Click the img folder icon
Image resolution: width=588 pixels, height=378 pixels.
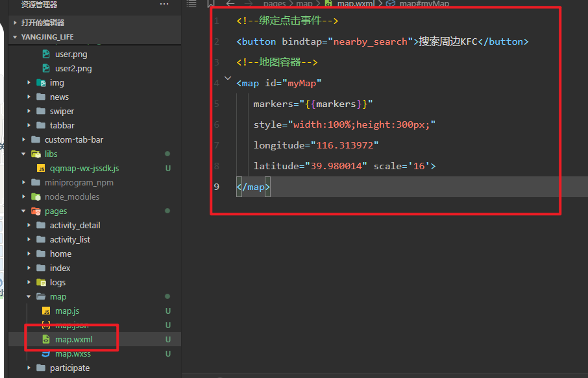pos(41,82)
